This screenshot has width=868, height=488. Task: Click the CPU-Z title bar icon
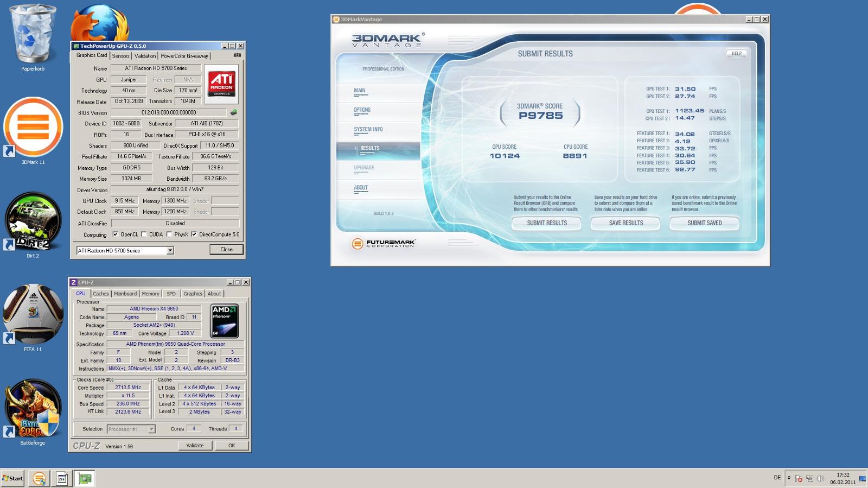74,282
